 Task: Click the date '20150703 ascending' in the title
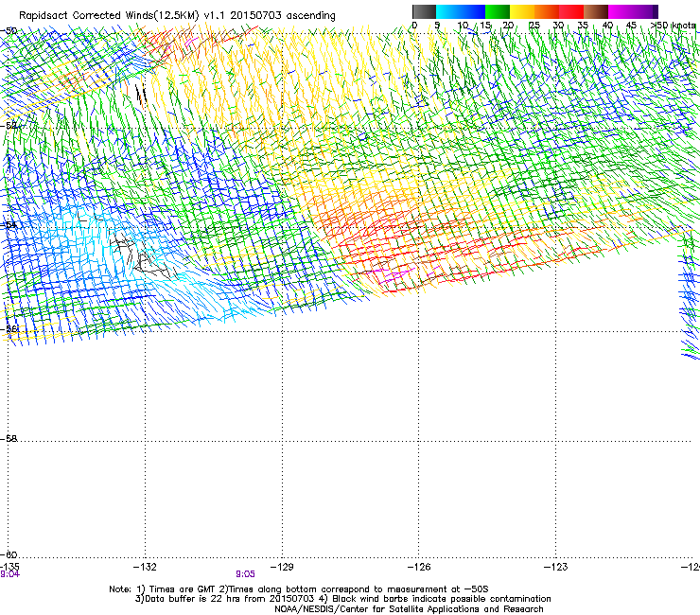283,15
